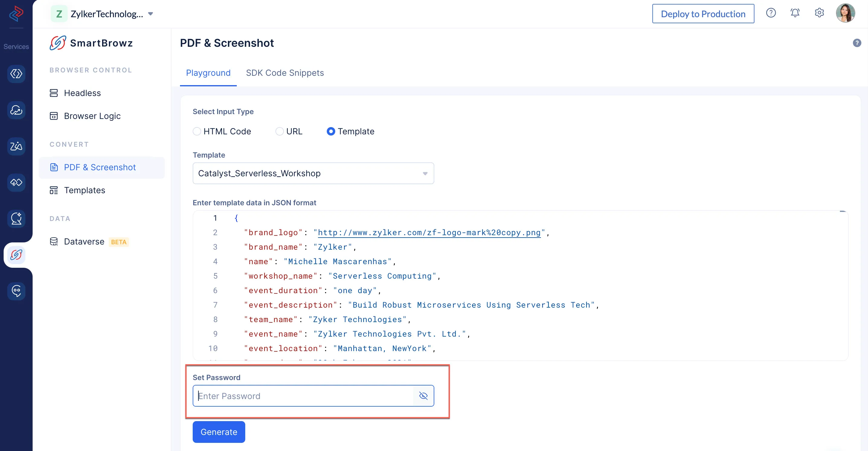Viewport: 868px width, 451px height.
Task: Click the "Zyker Technologies" JSON value
Action: pos(358,319)
